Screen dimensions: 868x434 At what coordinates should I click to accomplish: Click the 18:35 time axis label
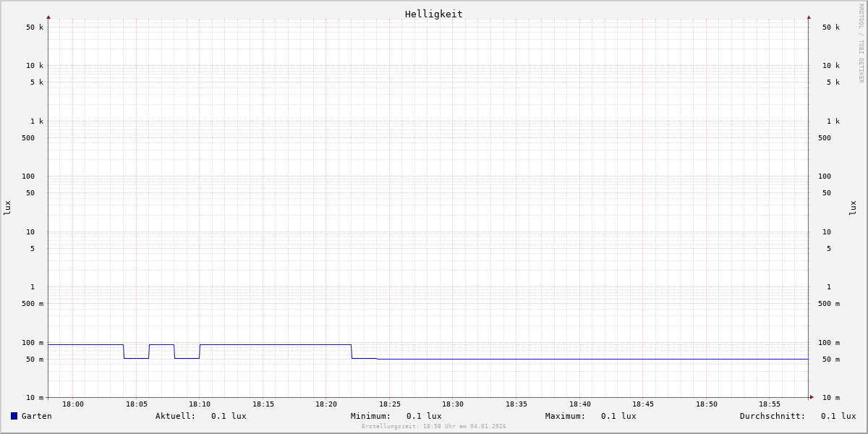click(516, 404)
